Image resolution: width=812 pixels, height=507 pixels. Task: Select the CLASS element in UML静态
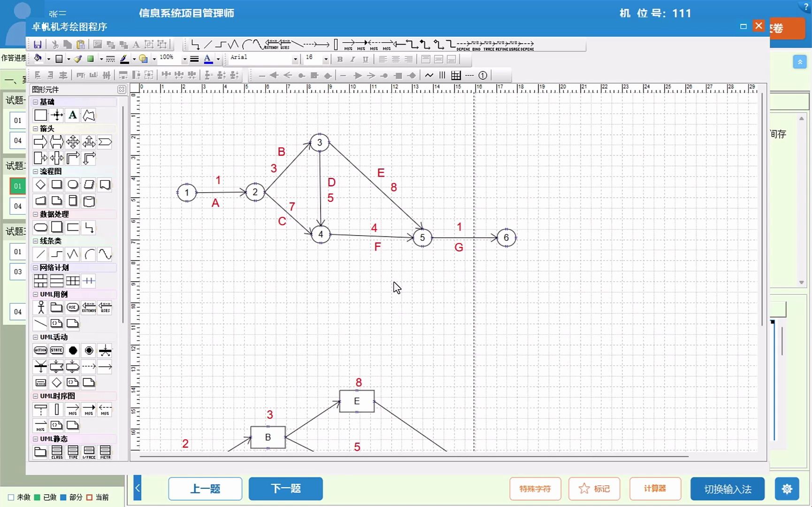(57, 452)
